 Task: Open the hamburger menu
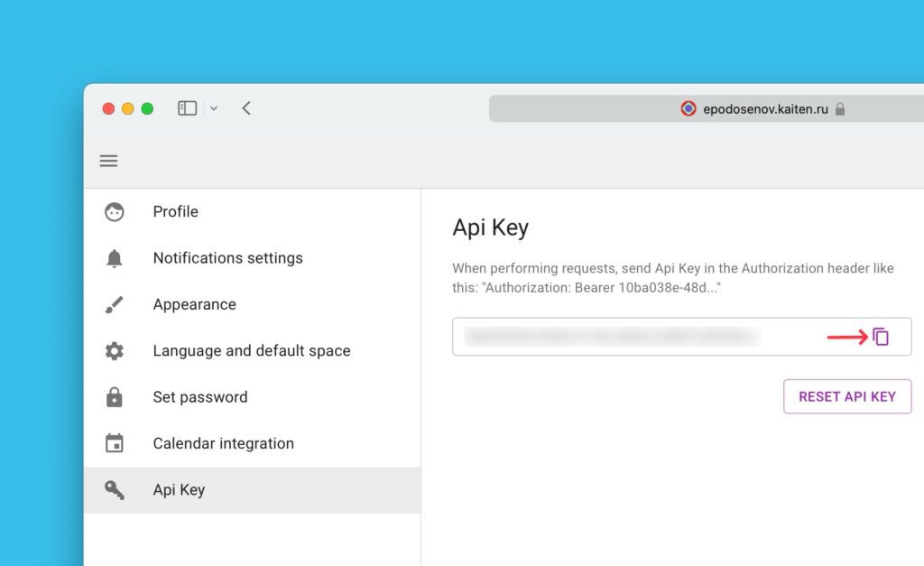click(108, 161)
